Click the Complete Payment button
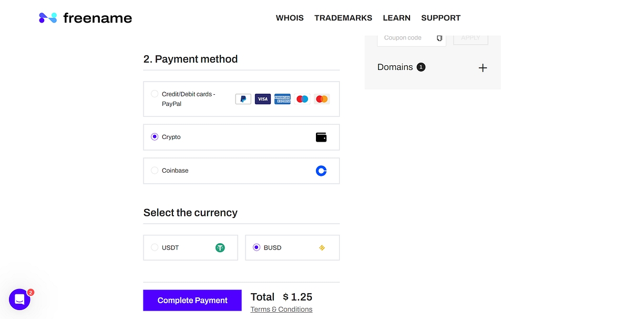644x319 pixels. click(192, 301)
